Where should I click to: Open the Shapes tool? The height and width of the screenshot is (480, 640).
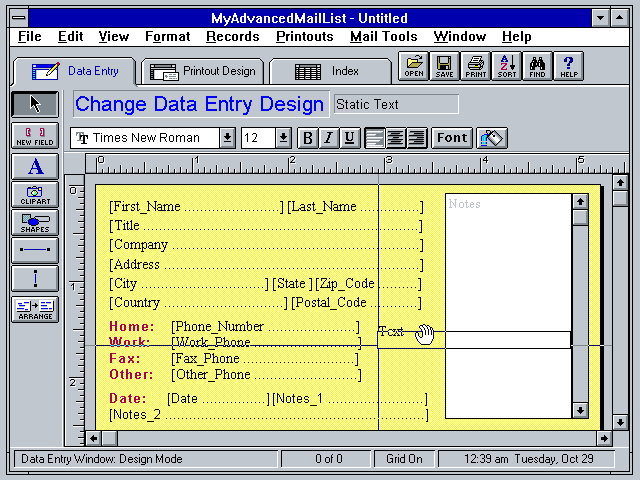(x=35, y=223)
